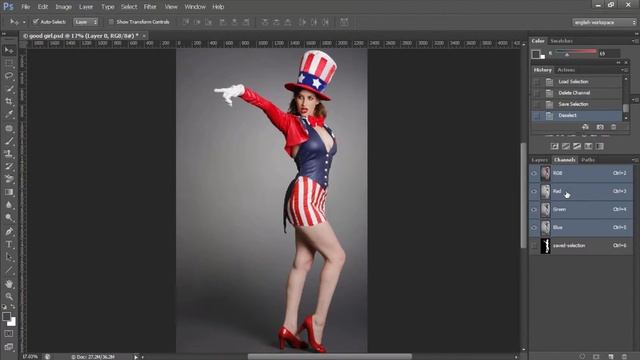The width and height of the screenshot is (640, 360).
Task: Create new document from current state icon
Action: (x=585, y=127)
